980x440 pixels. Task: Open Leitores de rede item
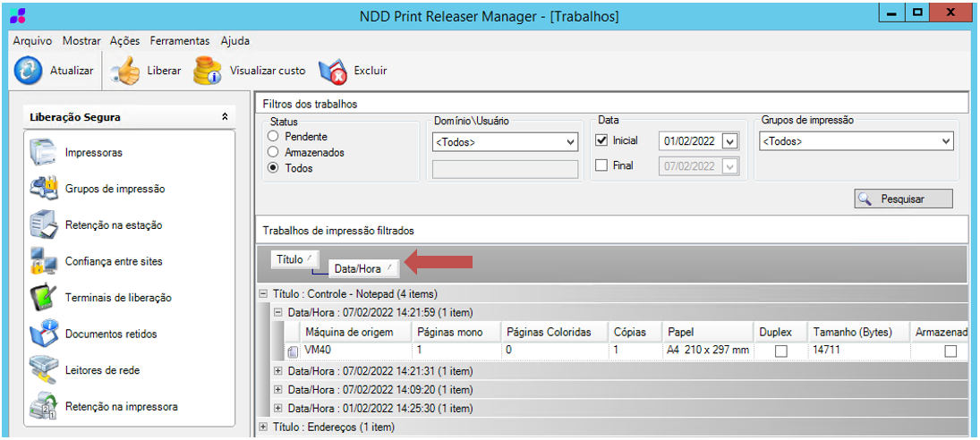(x=102, y=370)
